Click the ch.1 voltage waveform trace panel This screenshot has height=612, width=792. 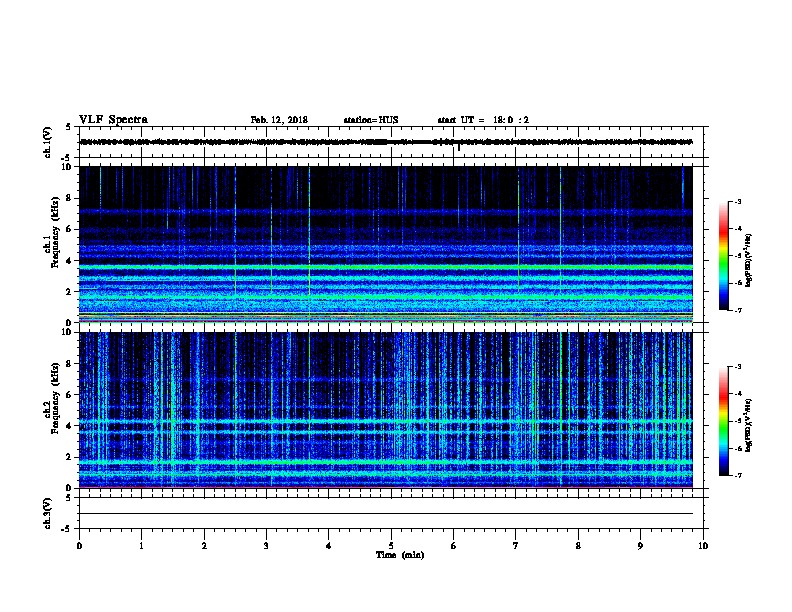391,142
